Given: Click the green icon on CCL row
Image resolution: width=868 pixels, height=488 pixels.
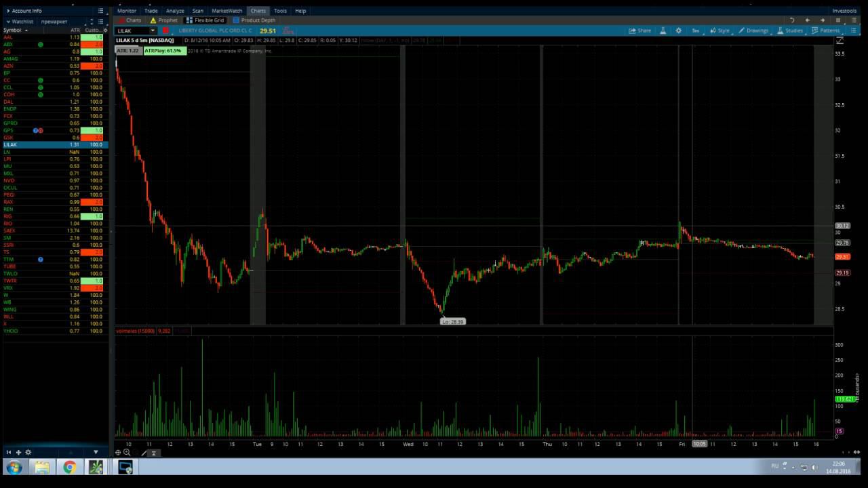Looking at the screenshot, I should (x=41, y=87).
